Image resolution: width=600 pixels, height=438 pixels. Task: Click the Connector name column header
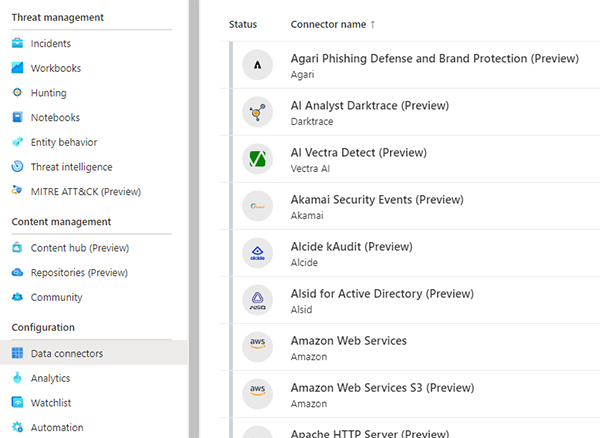(328, 24)
